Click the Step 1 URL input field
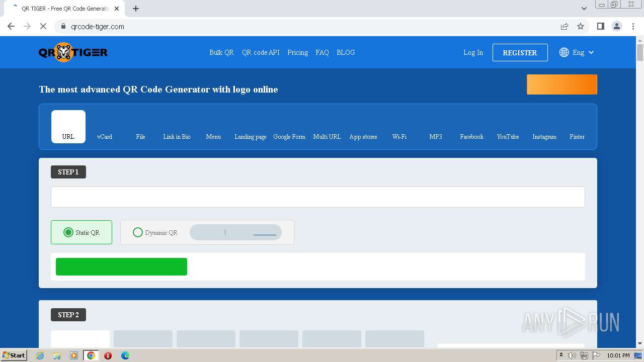 pyautogui.click(x=318, y=197)
